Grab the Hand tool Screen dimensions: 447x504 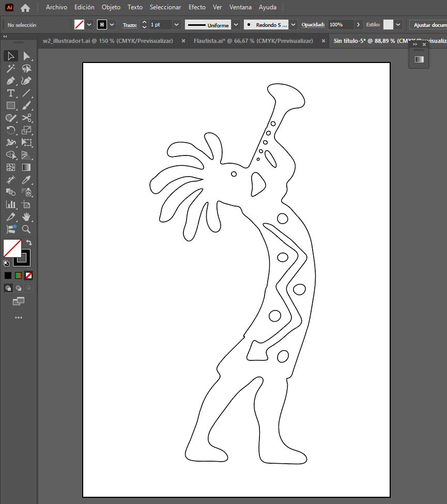coord(27,217)
